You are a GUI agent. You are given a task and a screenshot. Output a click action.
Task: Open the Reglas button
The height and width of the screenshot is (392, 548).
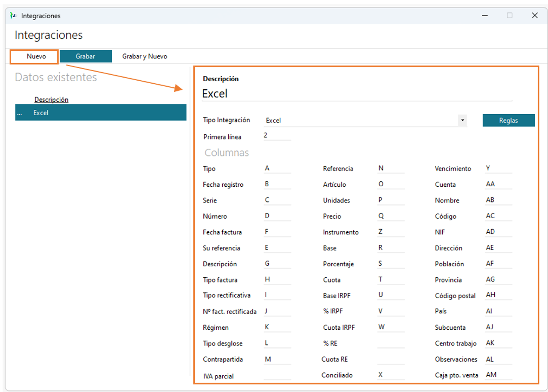point(508,120)
